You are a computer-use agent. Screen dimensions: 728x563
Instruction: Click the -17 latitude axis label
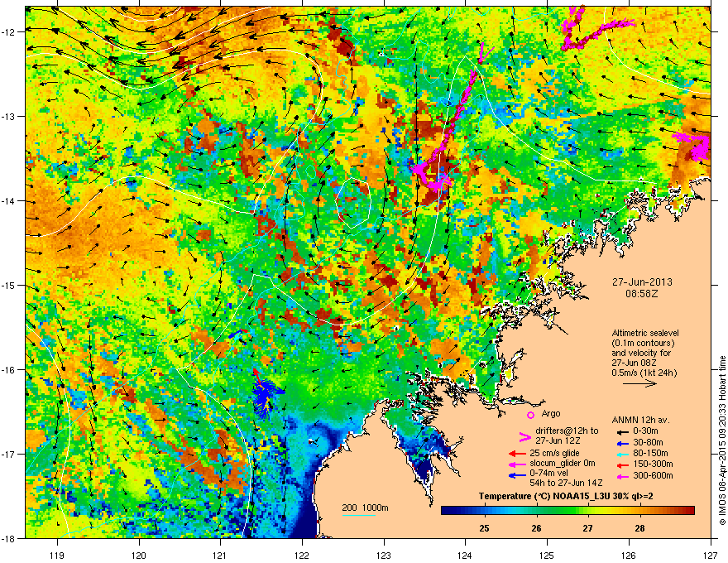click(9, 454)
